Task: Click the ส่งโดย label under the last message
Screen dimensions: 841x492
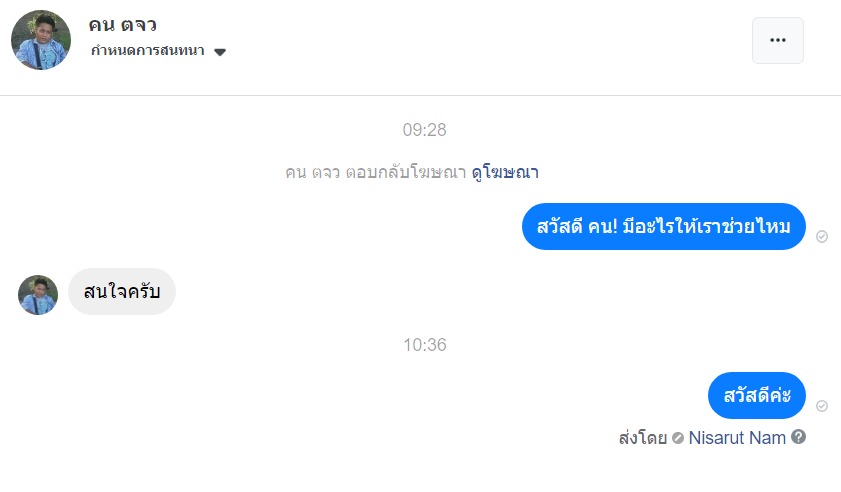Action: click(x=642, y=437)
